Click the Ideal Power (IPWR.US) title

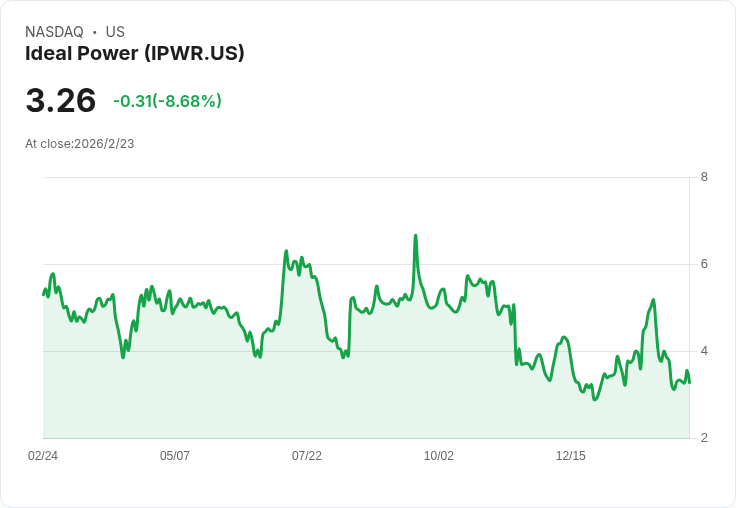click(x=135, y=54)
